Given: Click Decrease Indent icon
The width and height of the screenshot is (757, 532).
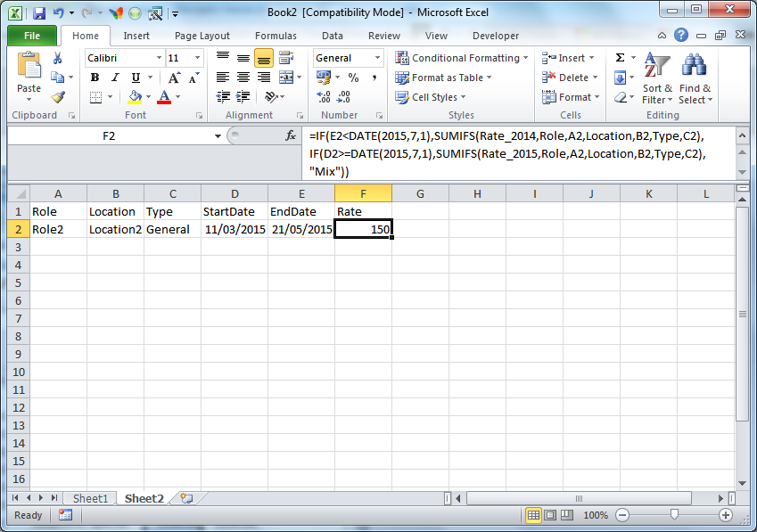Looking at the screenshot, I should [223, 97].
